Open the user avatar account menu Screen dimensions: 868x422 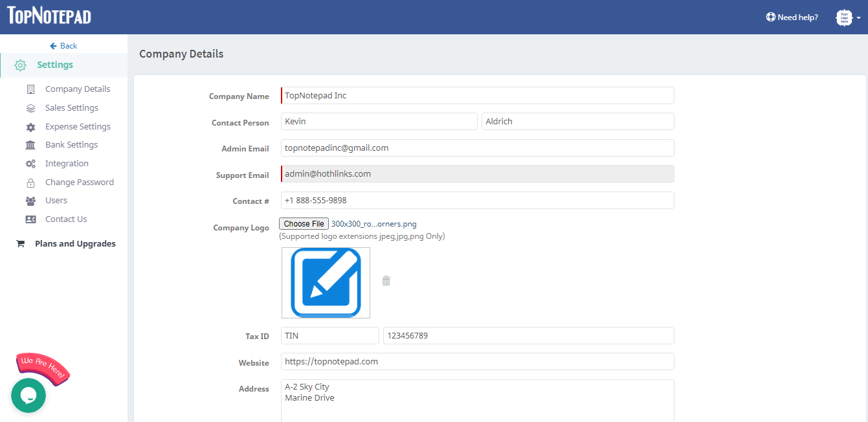coord(848,17)
